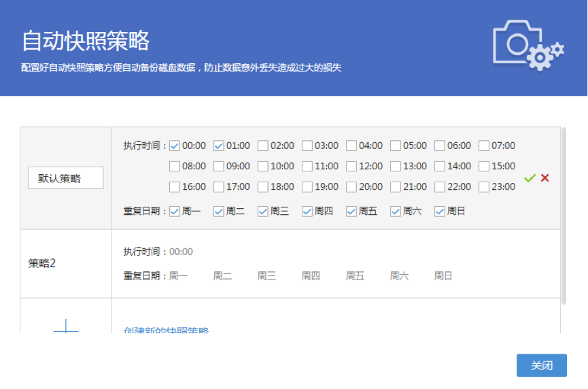Click the red X to cancel editing

544,178
